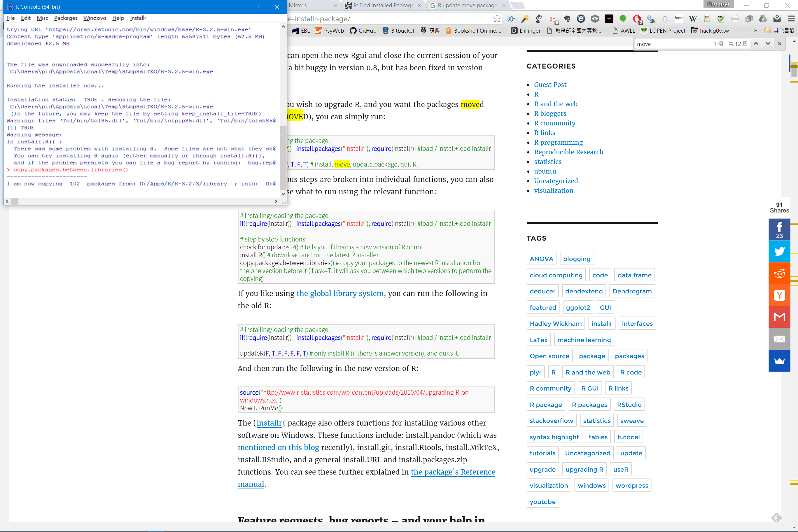Image resolution: width=798 pixels, height=532 pixels.
Task: Click the fonts extension icon
Action: tap(679, 19)
